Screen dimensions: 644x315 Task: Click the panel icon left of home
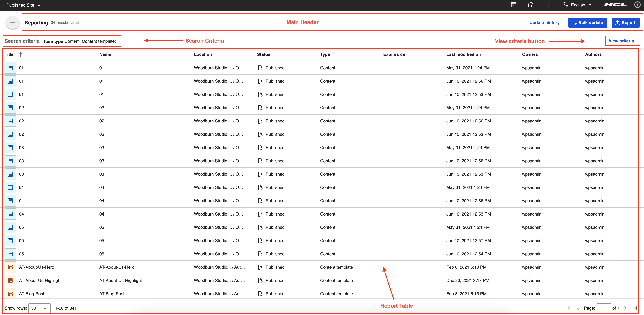[514, 5]
